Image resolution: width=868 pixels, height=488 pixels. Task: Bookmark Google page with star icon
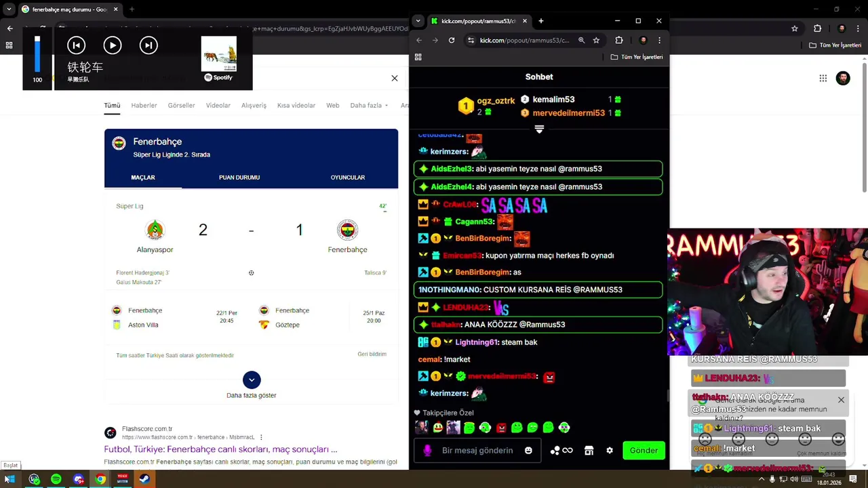coord(795,28)
